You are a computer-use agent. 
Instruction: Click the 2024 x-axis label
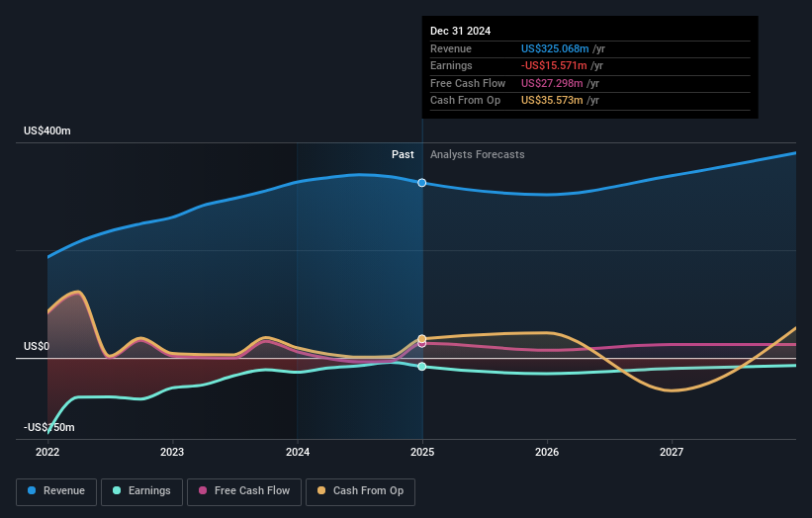(x=298, y=452)
